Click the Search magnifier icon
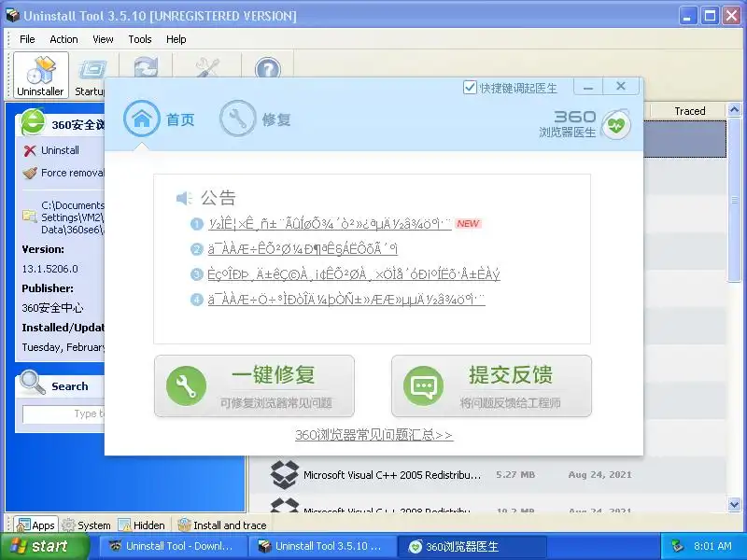This screenshot has height=560, width=747. tap(33, 383)
